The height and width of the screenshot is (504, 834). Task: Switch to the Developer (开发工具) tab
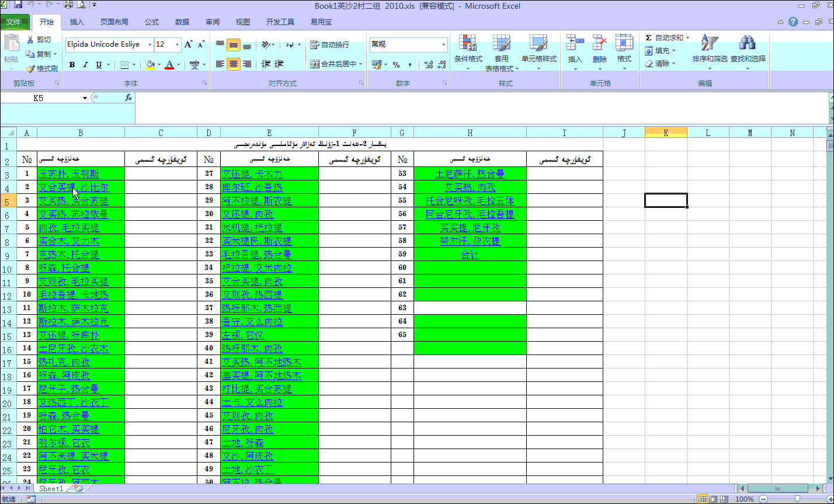(280, 22)
